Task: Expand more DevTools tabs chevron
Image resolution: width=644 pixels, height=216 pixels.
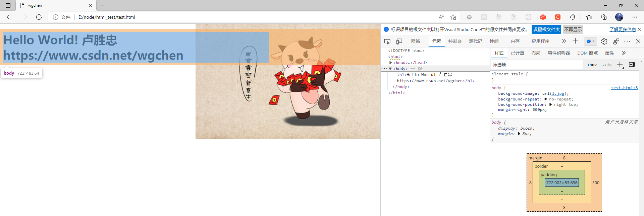Action: coord(564,41)
